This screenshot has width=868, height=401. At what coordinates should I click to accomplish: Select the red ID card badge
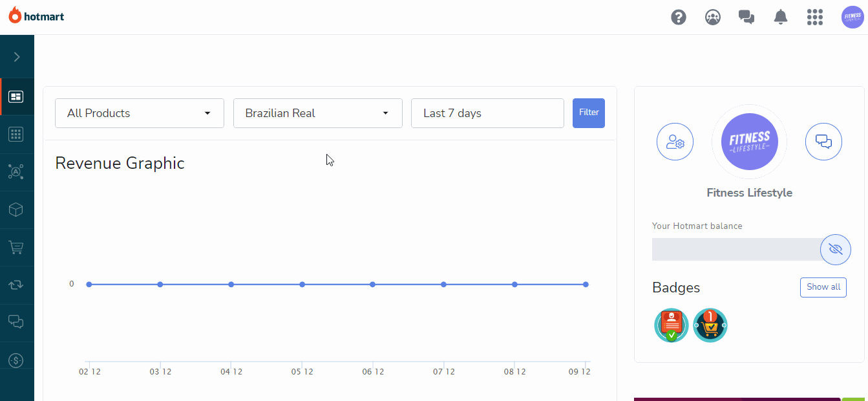point(672,325)
